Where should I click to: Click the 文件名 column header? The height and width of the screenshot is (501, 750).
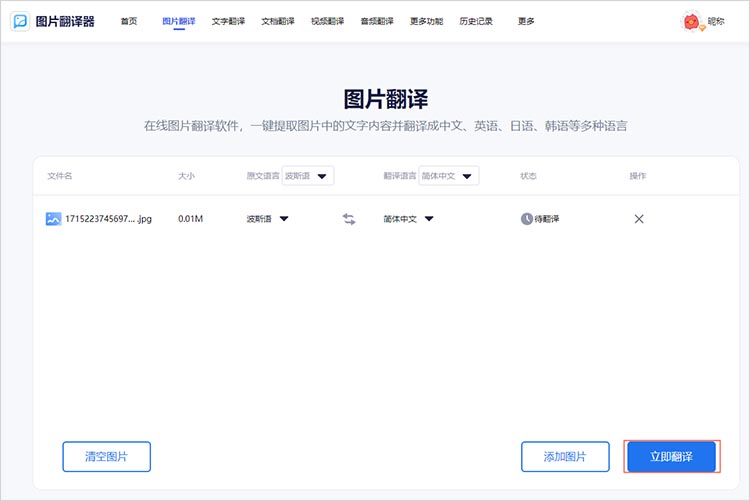pyautogui.click(x=60, y=176)
